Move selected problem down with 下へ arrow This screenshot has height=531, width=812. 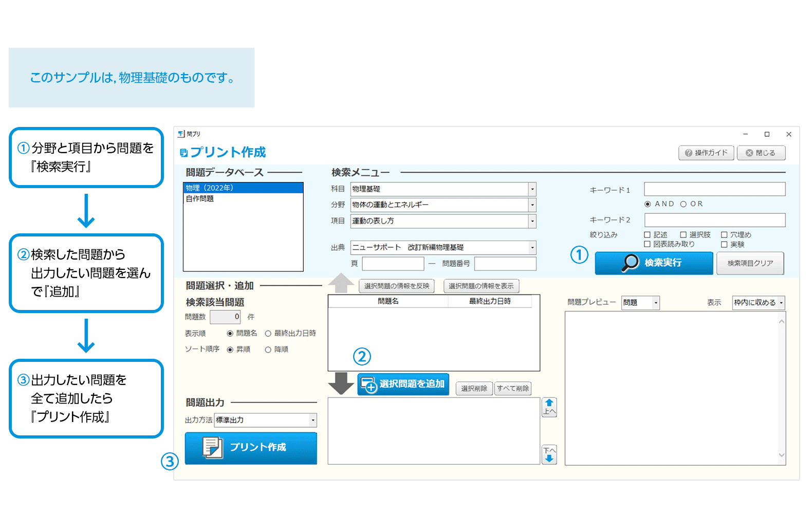point(549,454)
